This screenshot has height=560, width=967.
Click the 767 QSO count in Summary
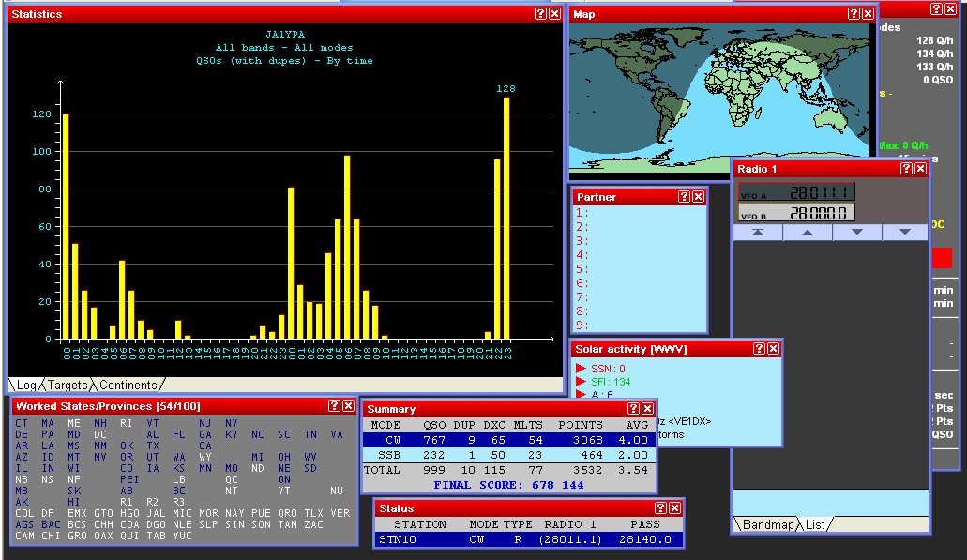(x=434, y=440)
